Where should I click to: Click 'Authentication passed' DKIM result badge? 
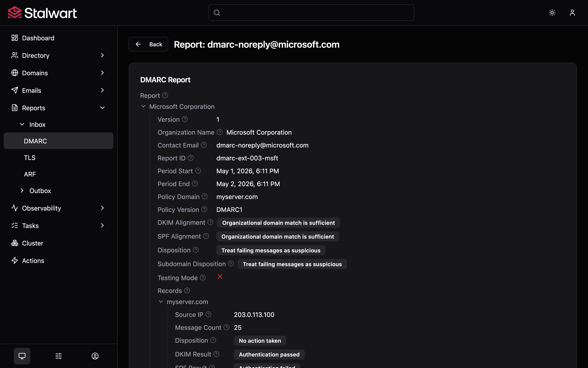click(x=269, y=354)
